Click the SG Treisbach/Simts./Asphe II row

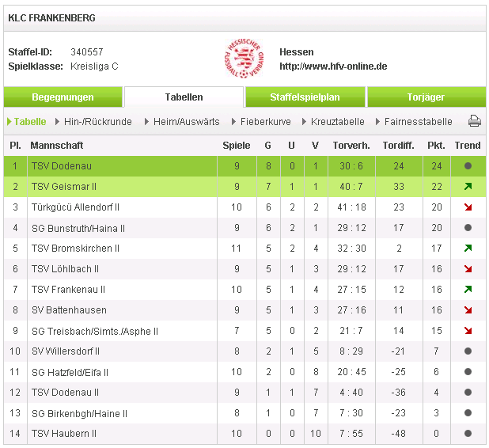(244, 331)
